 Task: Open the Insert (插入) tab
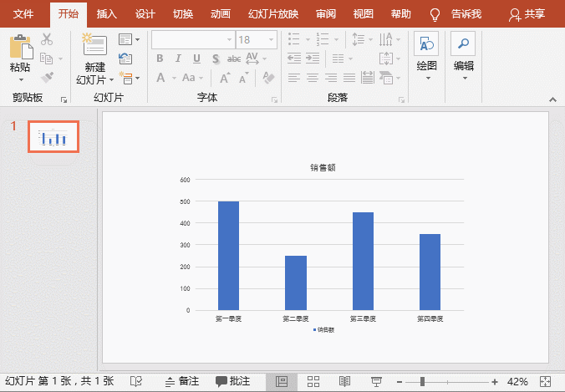pos(107,14)
